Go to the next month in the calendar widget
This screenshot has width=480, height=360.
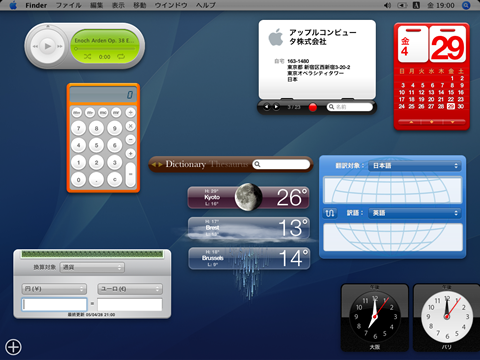452,122
